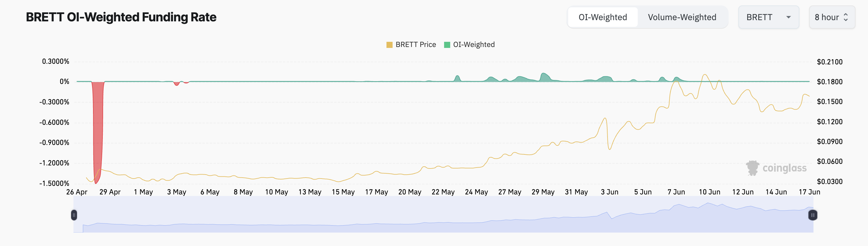Switch to the Volume-Weighted tab

point(682,17)
